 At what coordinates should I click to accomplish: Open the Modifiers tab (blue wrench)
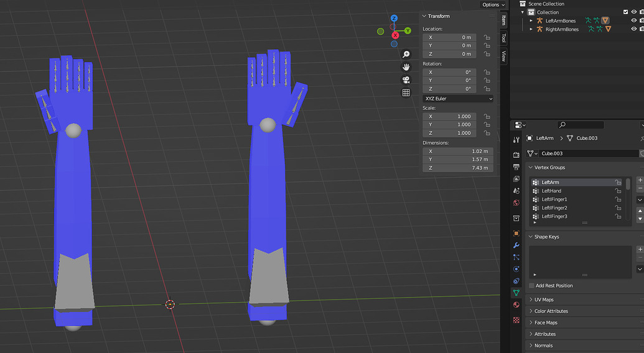tap(516, 245)
